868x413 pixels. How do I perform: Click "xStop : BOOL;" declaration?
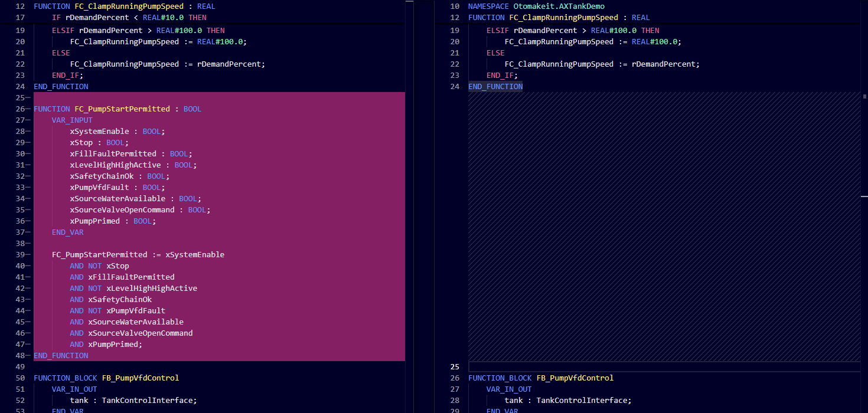point(99,142)
